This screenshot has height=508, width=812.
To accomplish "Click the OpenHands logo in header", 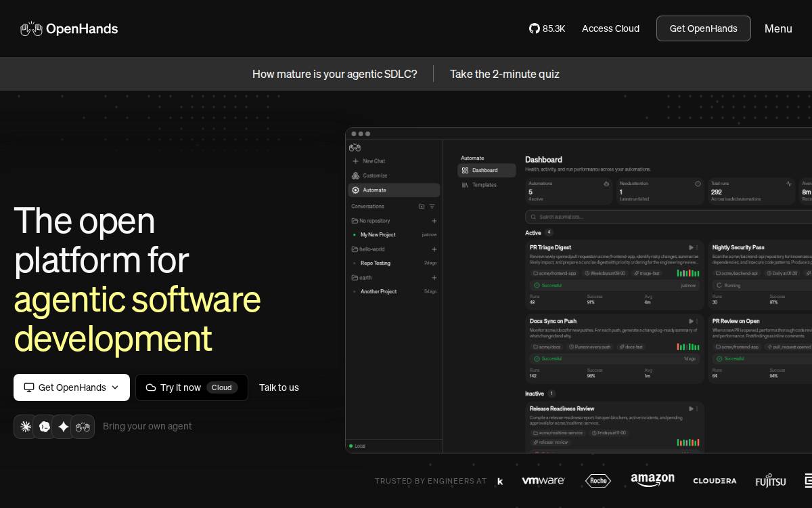I will pos(69,28).
